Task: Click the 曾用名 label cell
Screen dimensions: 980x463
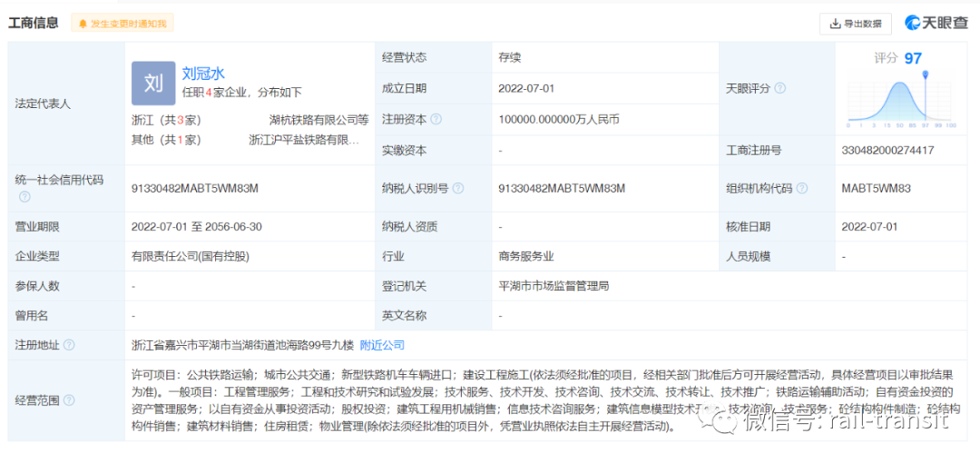Action: coord(66,316)
